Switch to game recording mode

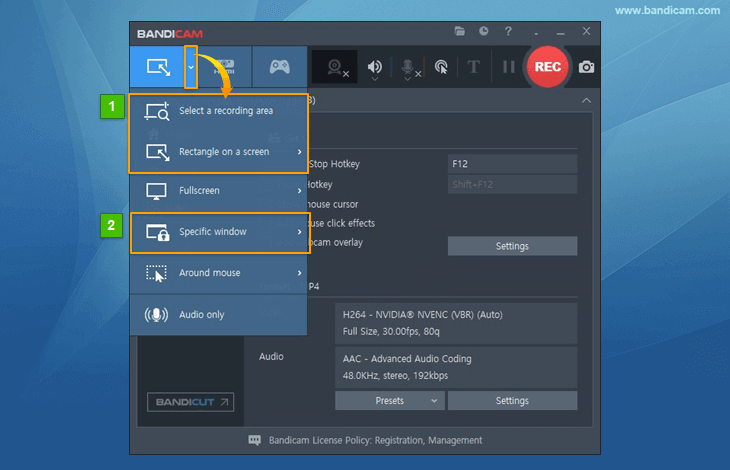click(x=279, y=67)
